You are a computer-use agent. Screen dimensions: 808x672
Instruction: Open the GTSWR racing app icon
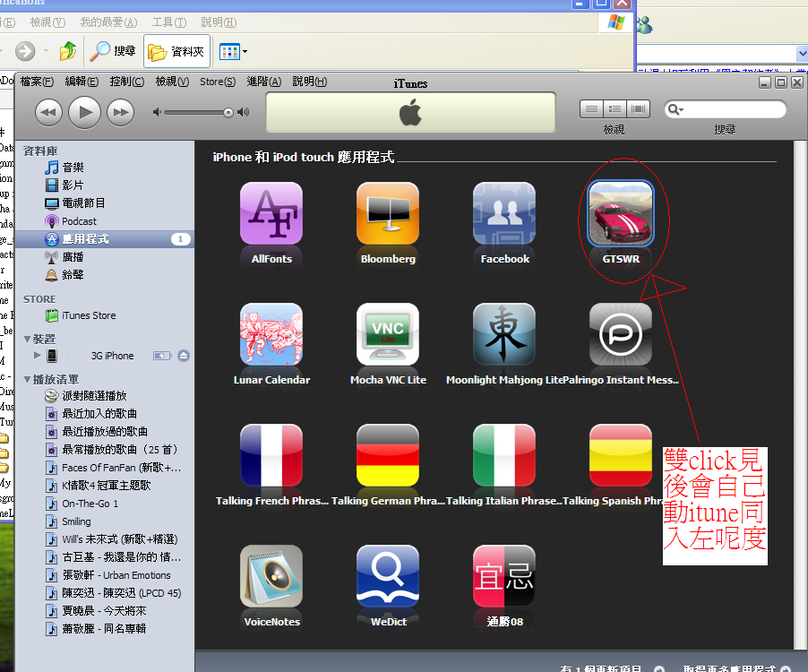(620, 213)
